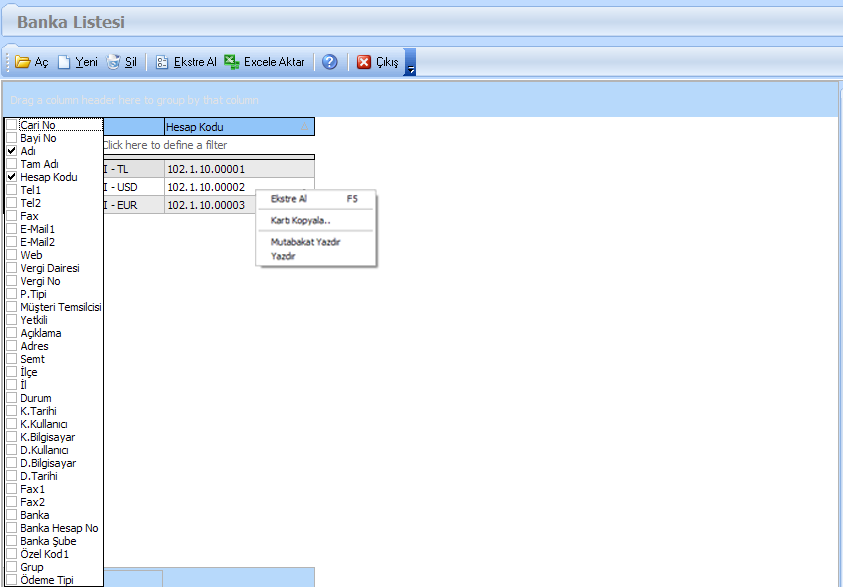Disable the Hesap Kodu column checkbox
This screenshot has height=587, width=843.
(x=12, y=177)
